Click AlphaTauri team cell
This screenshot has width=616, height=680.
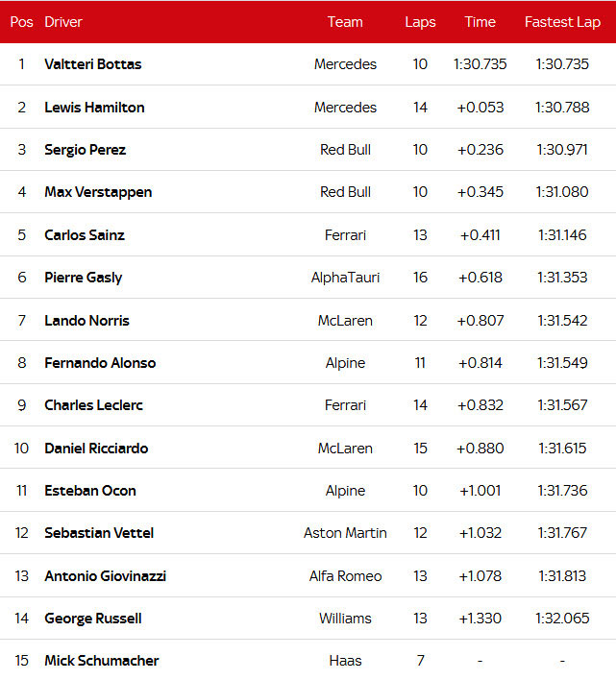pyautogui.click(x=345, y=278)
